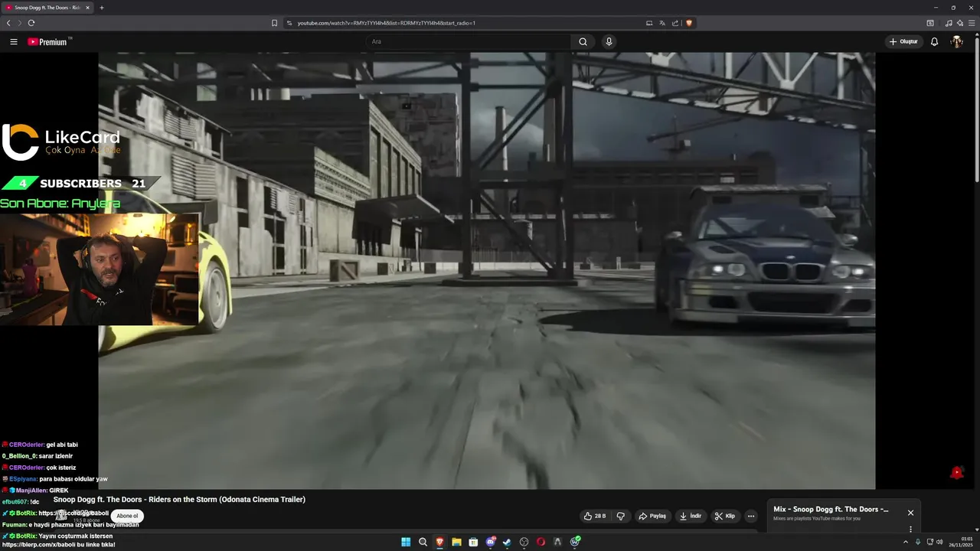
Task: Open the cast screen icon in address bar
Action: coord(649,23)
